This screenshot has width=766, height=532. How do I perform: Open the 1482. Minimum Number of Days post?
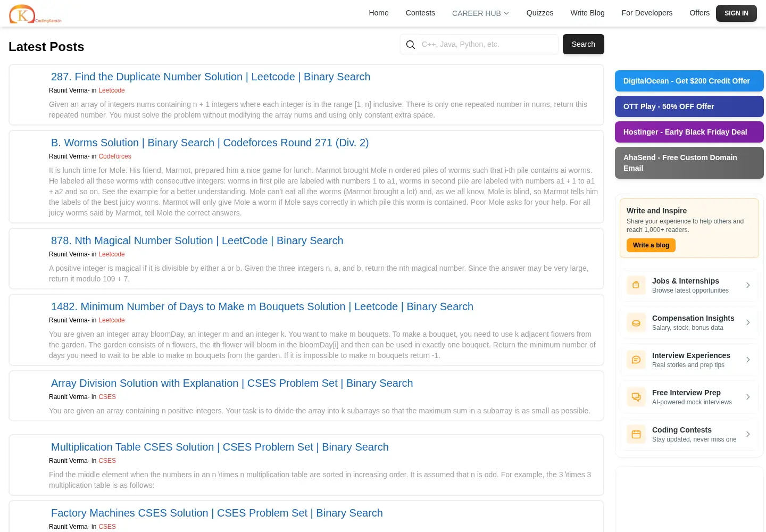pos(262,306)
